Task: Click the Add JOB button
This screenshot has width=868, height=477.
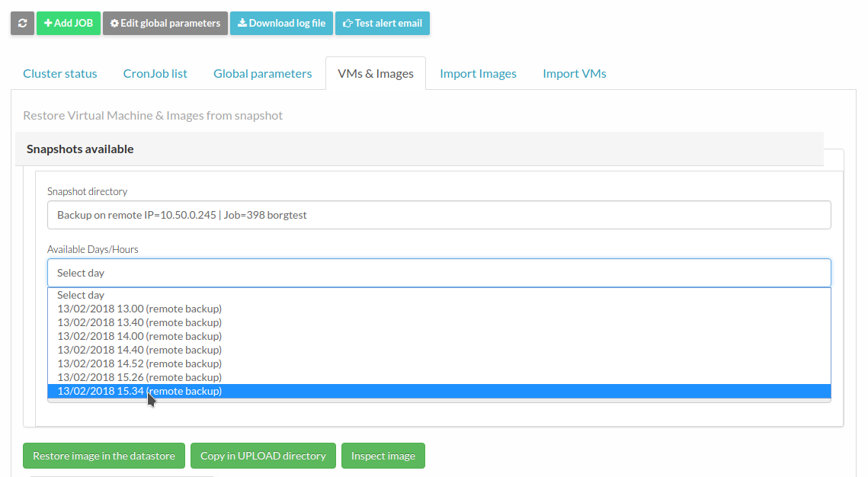Action: point(69,24)
